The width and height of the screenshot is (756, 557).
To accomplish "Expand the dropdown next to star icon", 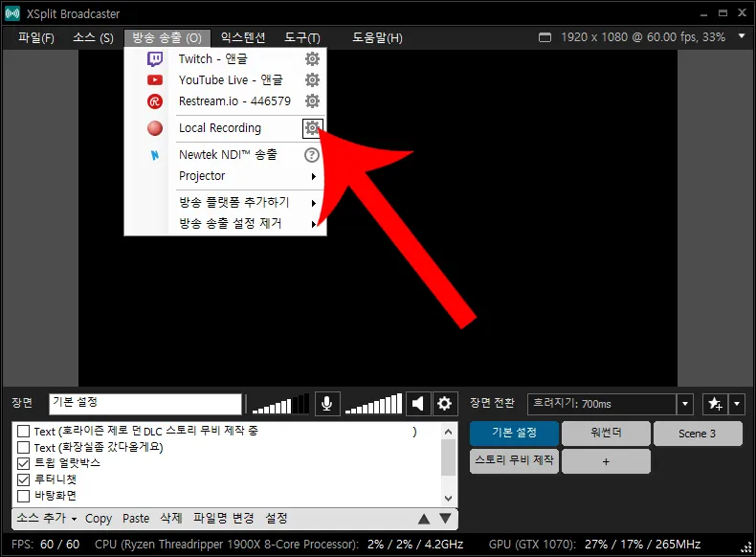I will click(736, 404).
